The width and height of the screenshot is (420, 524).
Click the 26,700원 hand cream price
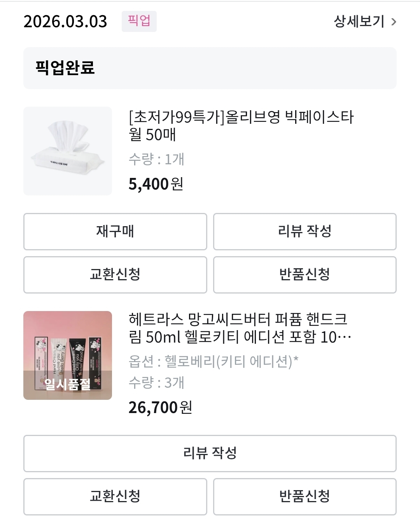160,408
